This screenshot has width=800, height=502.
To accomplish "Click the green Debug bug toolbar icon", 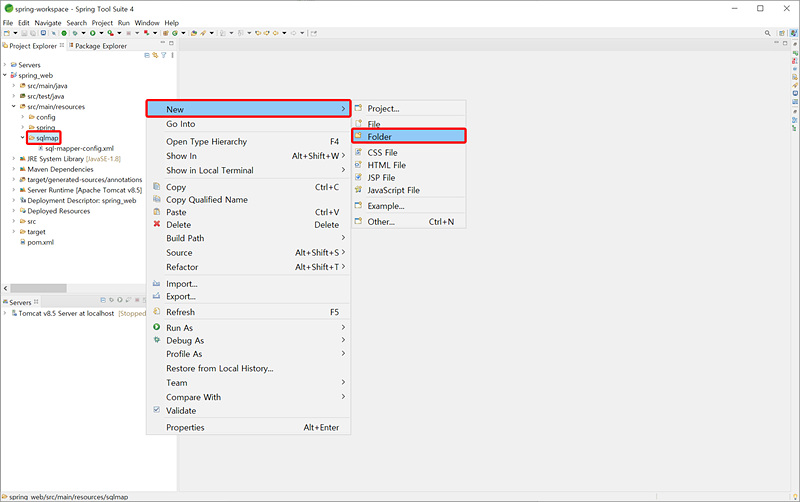I will tap(75, 33).
